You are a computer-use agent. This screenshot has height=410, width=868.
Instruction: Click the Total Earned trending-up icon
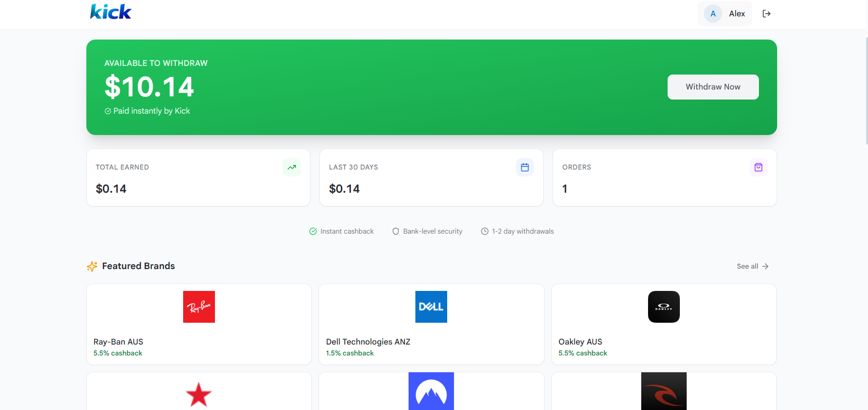click(292, 167)
